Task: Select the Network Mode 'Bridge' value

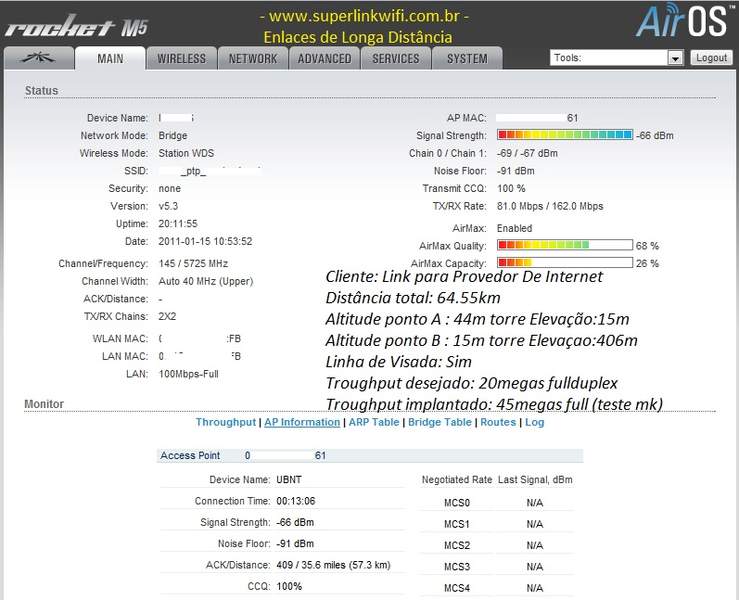Action: 173,135
